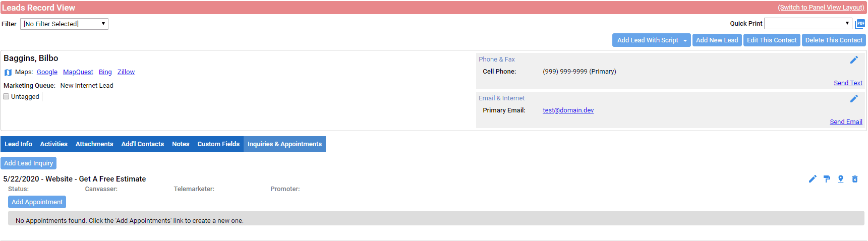Click the Send Text link

click(x=848, y=83)
